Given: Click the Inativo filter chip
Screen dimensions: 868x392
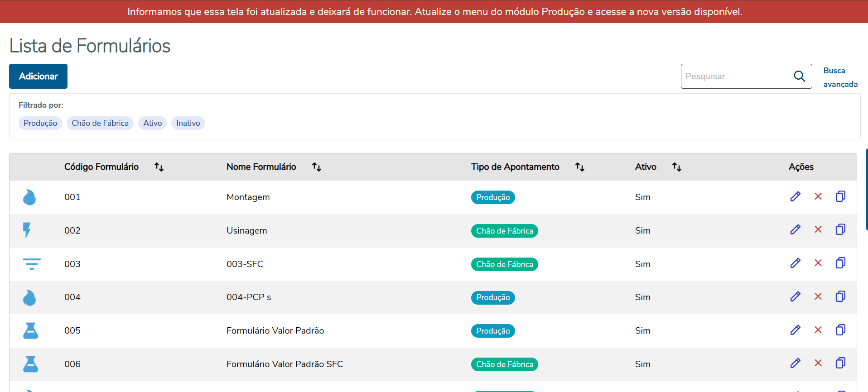Looking at the screenshot, I should (x=188, y=123).
